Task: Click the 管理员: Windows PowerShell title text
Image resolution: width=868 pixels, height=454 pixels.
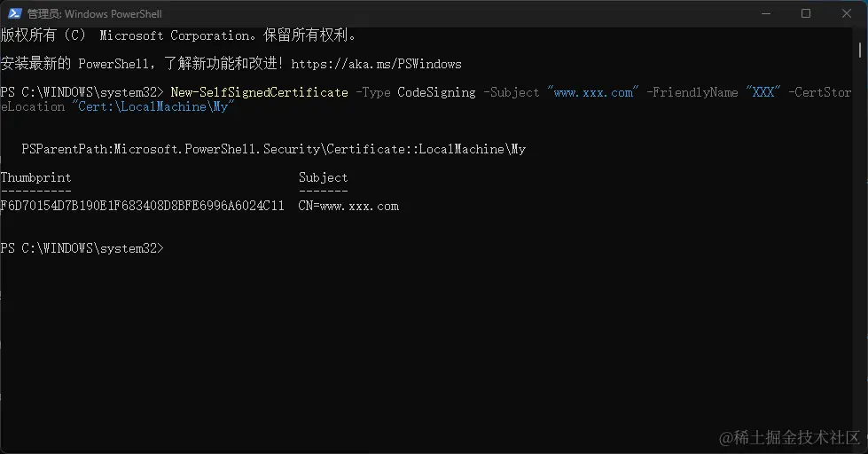Action: 95,14
